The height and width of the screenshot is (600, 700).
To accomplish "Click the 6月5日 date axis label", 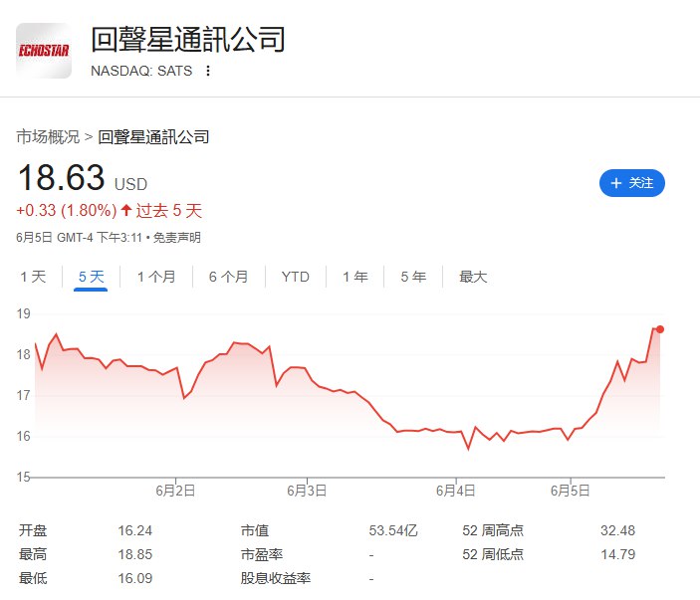I will pyautogui.click(x=571, y=491).
